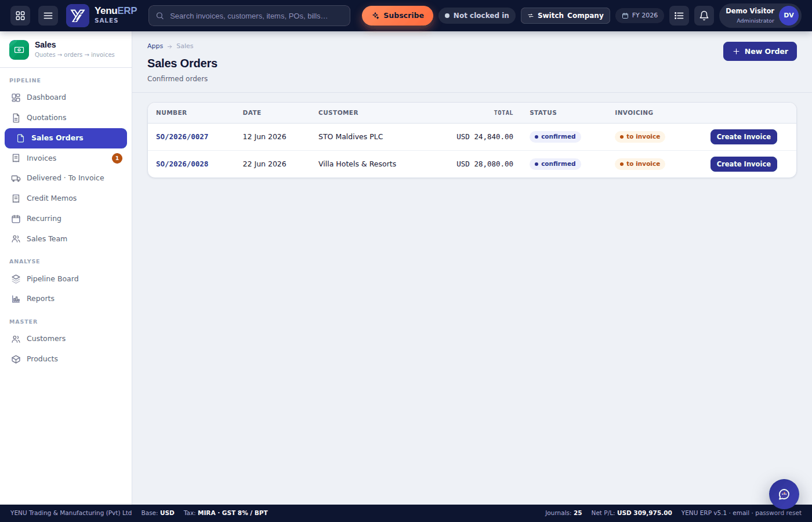The height and width of the screenshot is (522, 812).
Task: Click the Subscribe button
Action: pyautogui.click(x=397, y=16)
